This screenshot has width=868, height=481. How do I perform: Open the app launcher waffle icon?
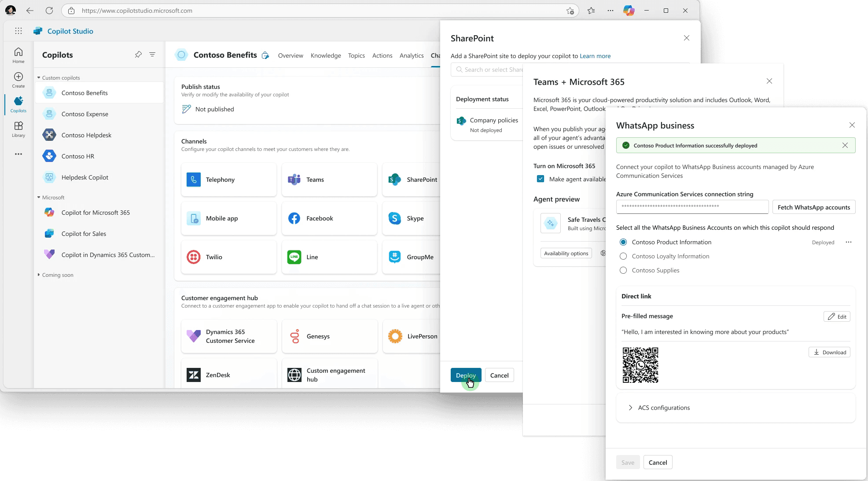[x=18, y=31]
